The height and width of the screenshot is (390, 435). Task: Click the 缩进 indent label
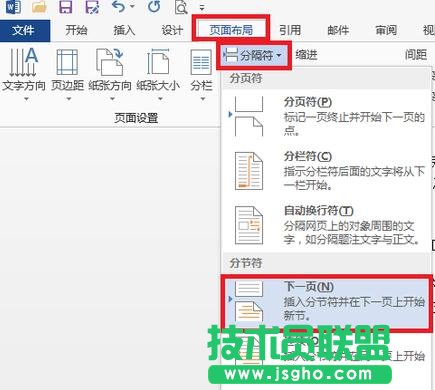coord(306,55)
